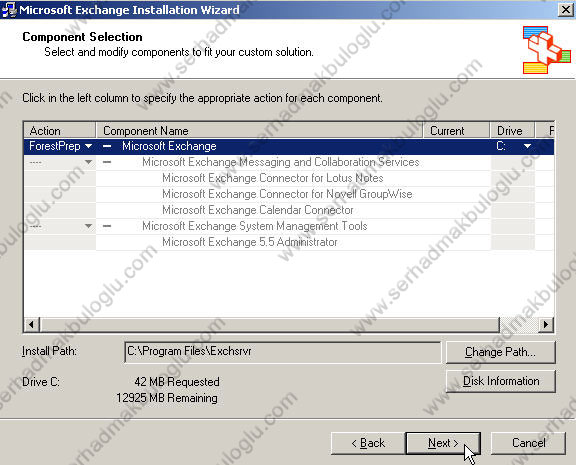
Task: Select the Current column header
Action: point(457,131)
